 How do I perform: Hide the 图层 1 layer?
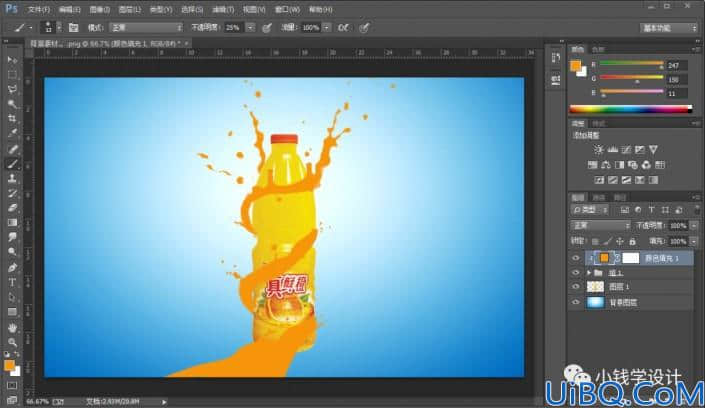(x=576, y=287)
